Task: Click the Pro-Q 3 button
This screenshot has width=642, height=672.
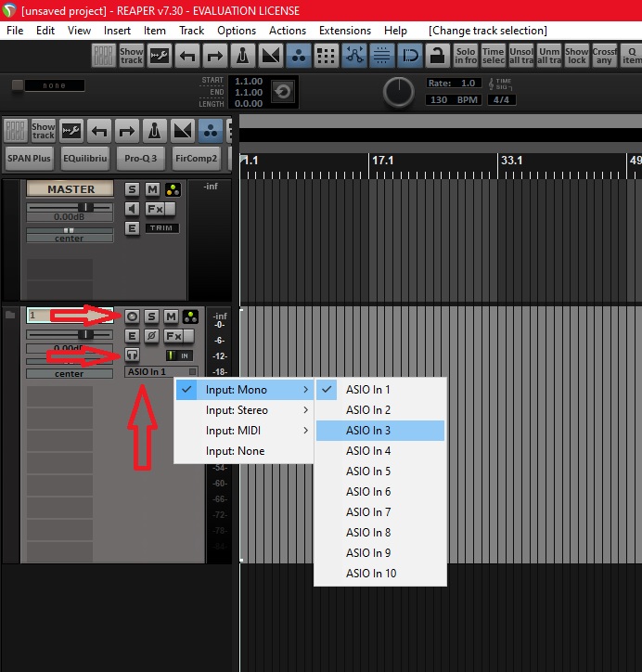Action: (140, 158)
